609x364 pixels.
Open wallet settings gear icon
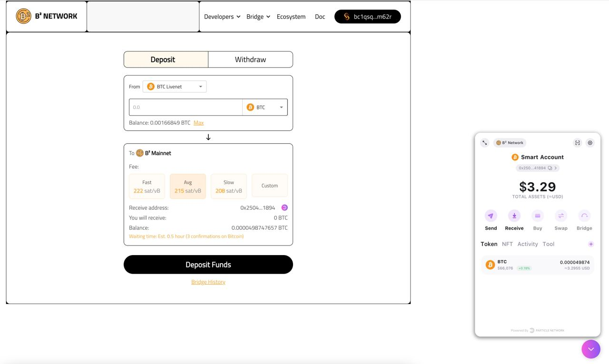590,143
